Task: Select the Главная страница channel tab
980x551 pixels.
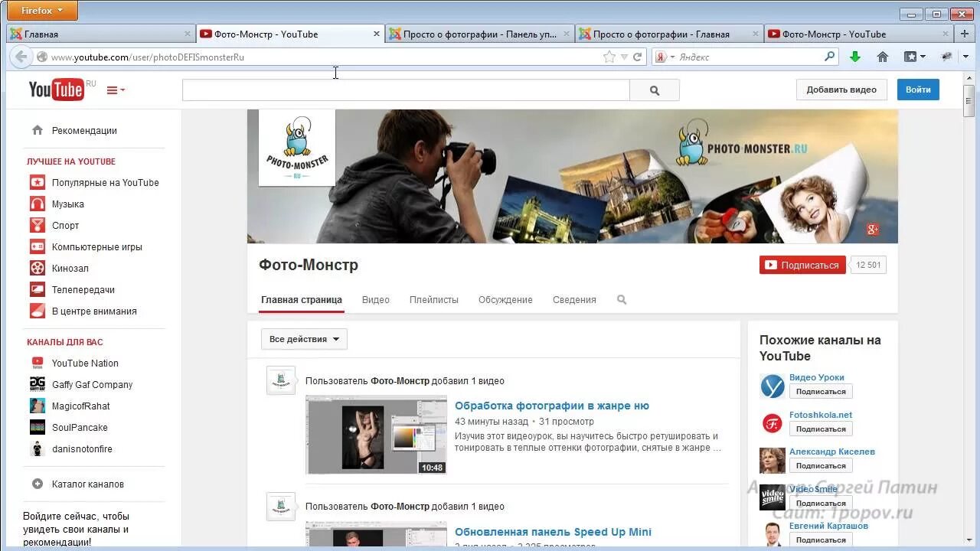Action: [302, 300]
